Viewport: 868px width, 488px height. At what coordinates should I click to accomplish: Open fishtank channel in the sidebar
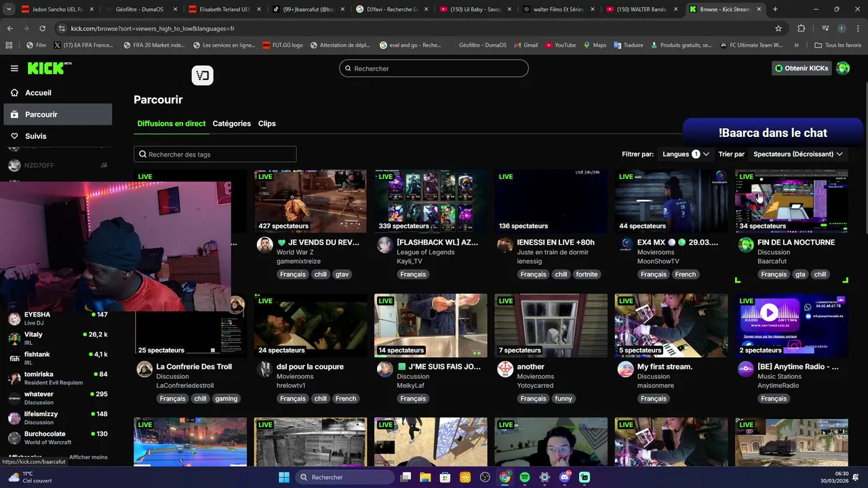point(58,358)
